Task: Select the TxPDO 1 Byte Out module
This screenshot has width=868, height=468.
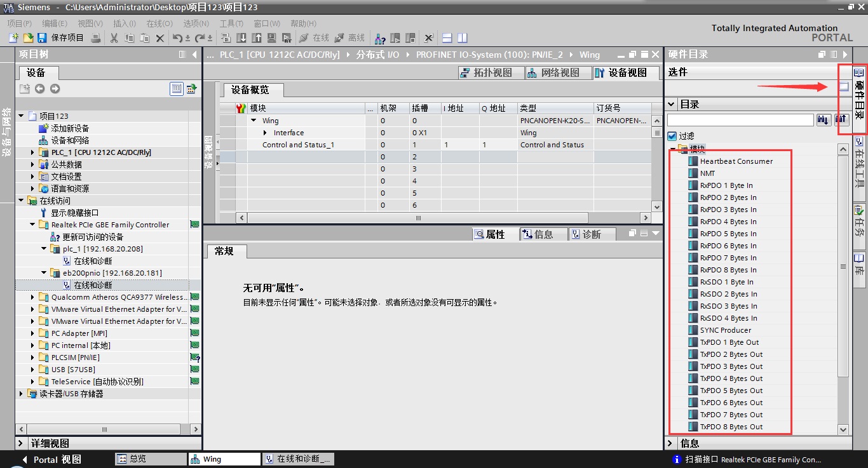Action: pyautogui.click(x=729, y=342)
